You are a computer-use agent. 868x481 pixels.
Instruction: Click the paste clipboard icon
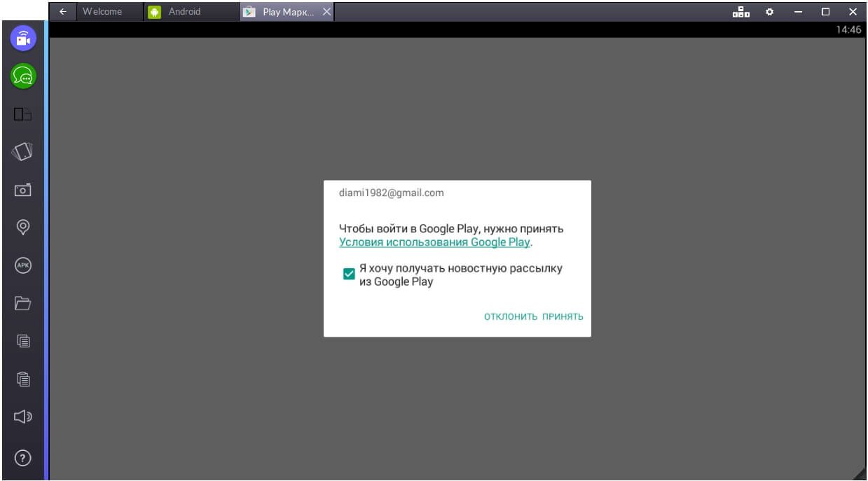(23, 379)
